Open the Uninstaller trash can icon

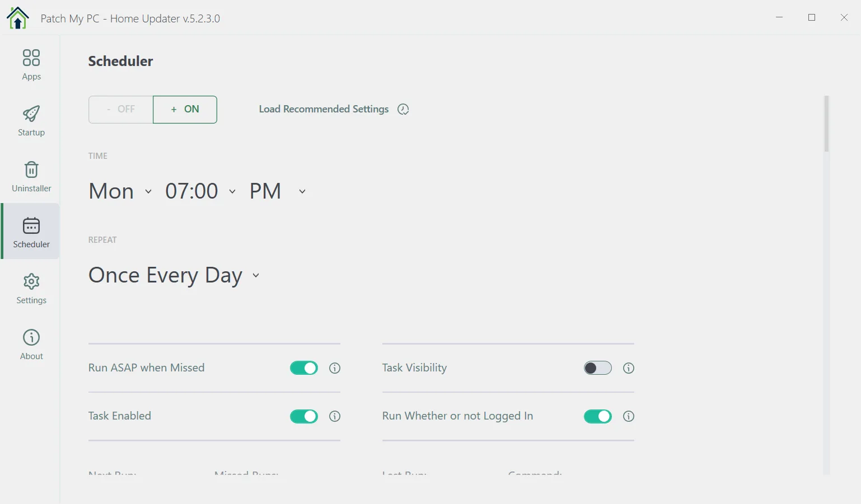(x=31, y=170)
